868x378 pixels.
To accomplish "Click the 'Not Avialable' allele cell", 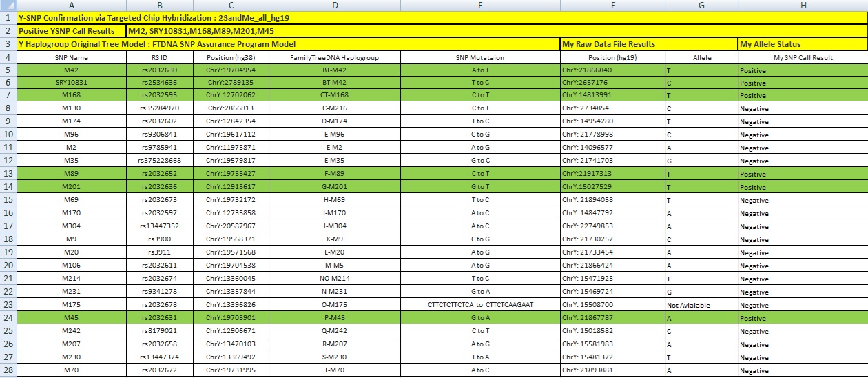I will [x=701, y=304].
